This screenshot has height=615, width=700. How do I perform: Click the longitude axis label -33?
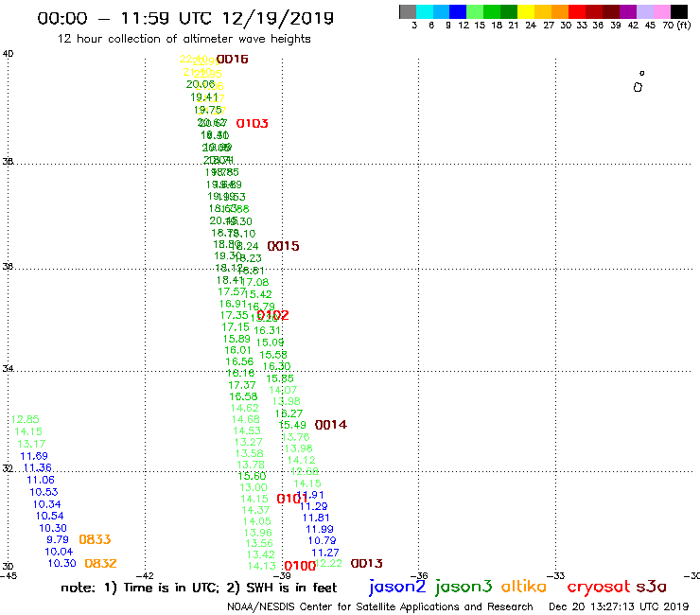tap(556, 576)
